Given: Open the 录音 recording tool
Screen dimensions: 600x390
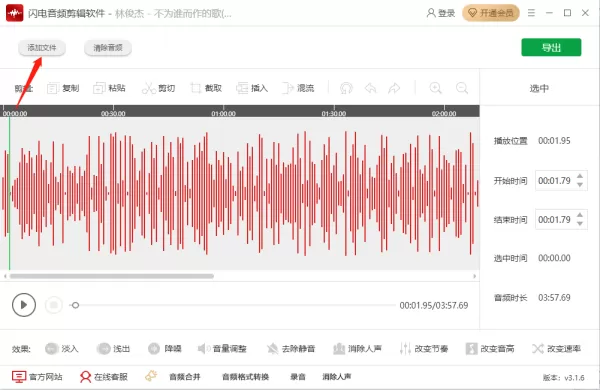Looking at the screenshot, I should point(298,377).
